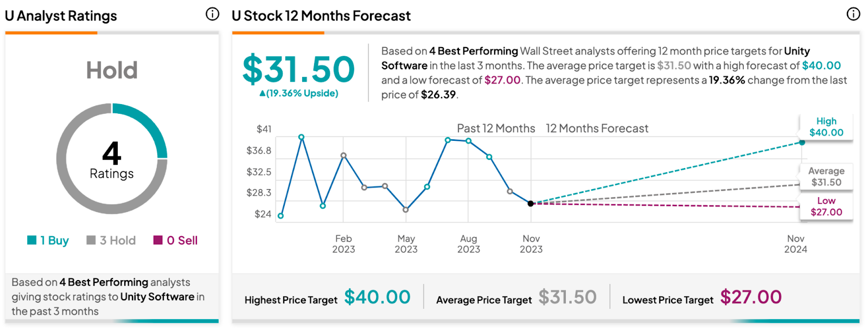
Task: Click info icon beside U Analyst Ratings
Action: pos(213,14)
